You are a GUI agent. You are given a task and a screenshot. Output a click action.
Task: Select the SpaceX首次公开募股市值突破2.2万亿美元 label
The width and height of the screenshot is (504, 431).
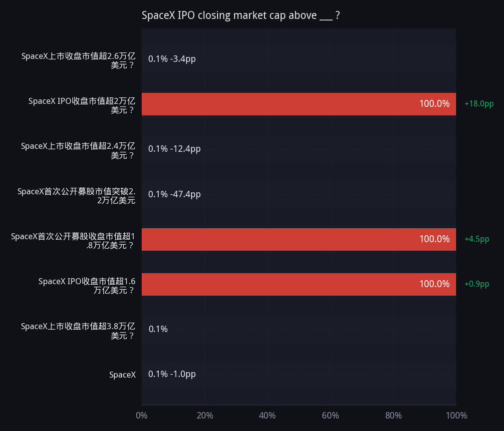point(76,196)
